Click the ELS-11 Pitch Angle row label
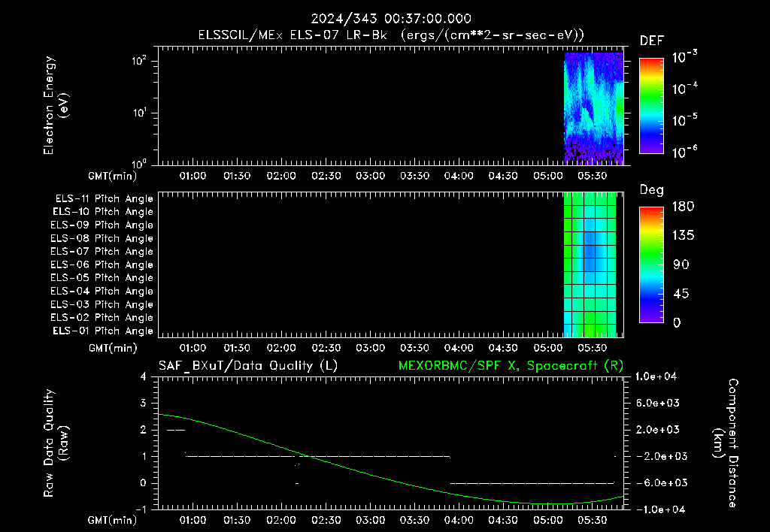770x532 pixels. pos(104,199)
